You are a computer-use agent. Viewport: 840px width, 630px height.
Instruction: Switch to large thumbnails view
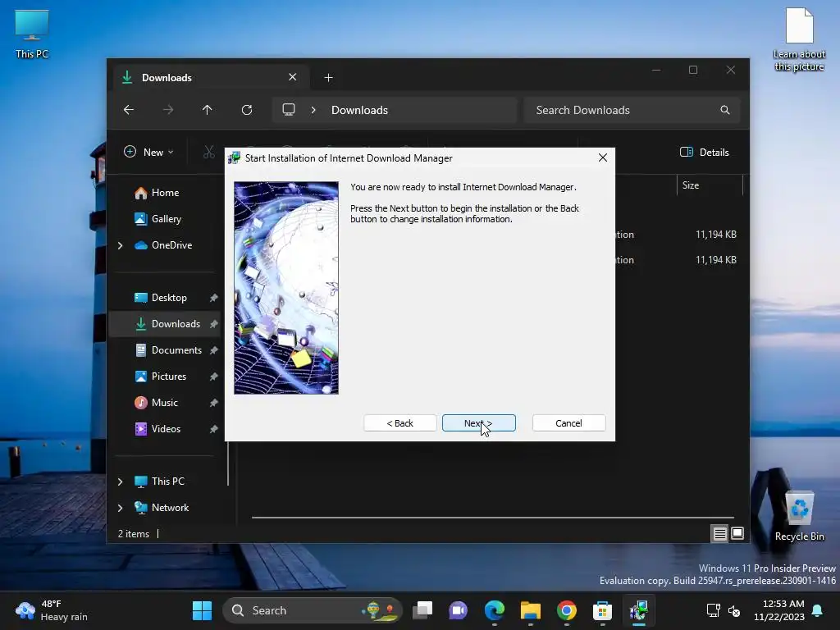(737, 533)
